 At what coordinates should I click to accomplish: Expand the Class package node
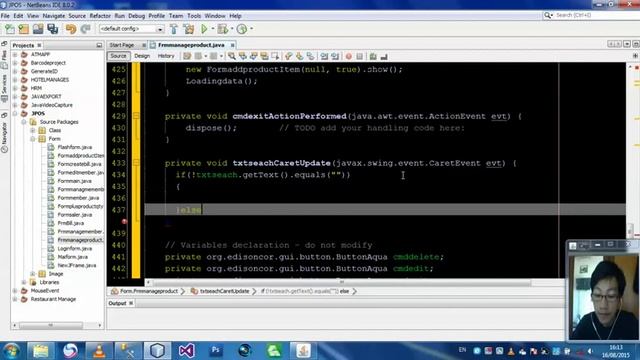click(x=33, y=130)
